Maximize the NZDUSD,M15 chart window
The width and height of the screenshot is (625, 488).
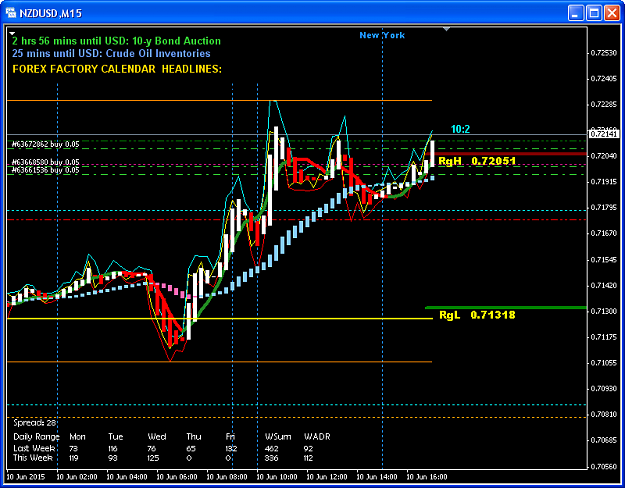click(594, 13)
